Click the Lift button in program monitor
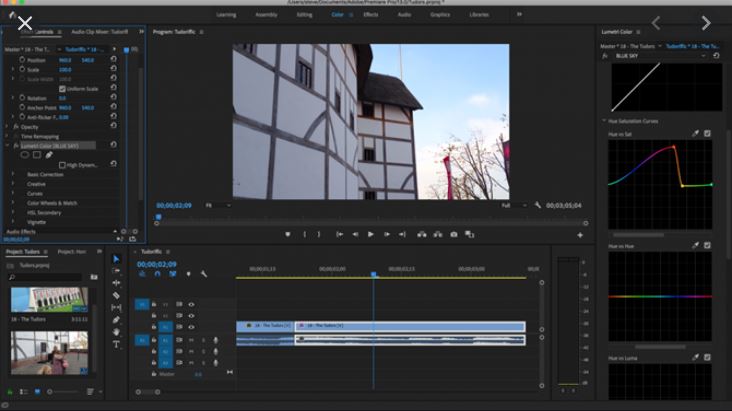This screenshot has height=411, width=732. (x=422, y=234)
